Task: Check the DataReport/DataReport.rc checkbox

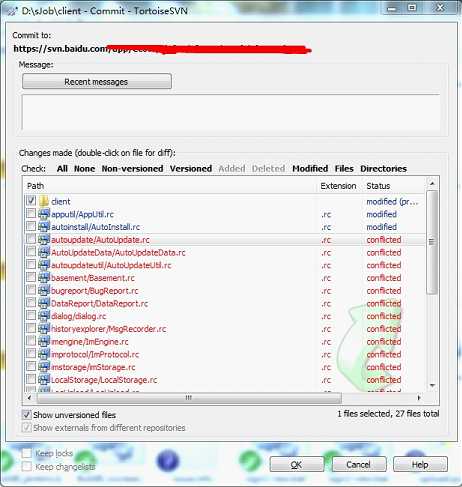Action: click(x=31, y=303)
